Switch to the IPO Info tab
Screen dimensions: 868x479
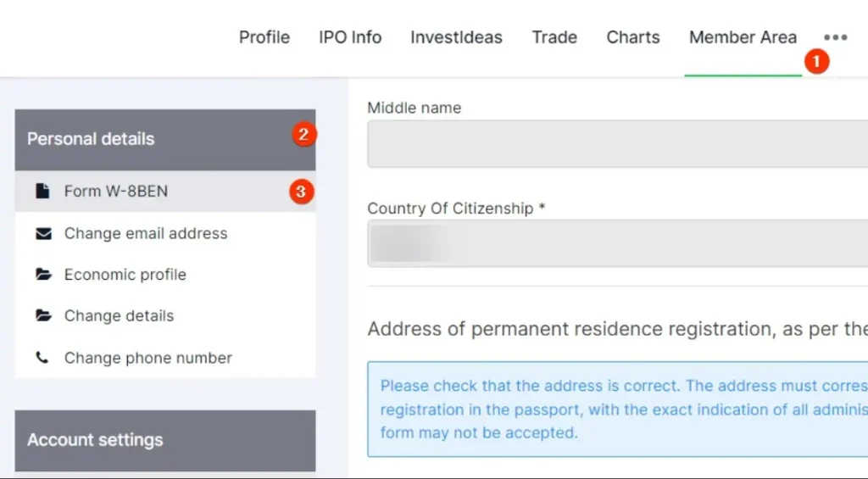(x=350, y=37)
